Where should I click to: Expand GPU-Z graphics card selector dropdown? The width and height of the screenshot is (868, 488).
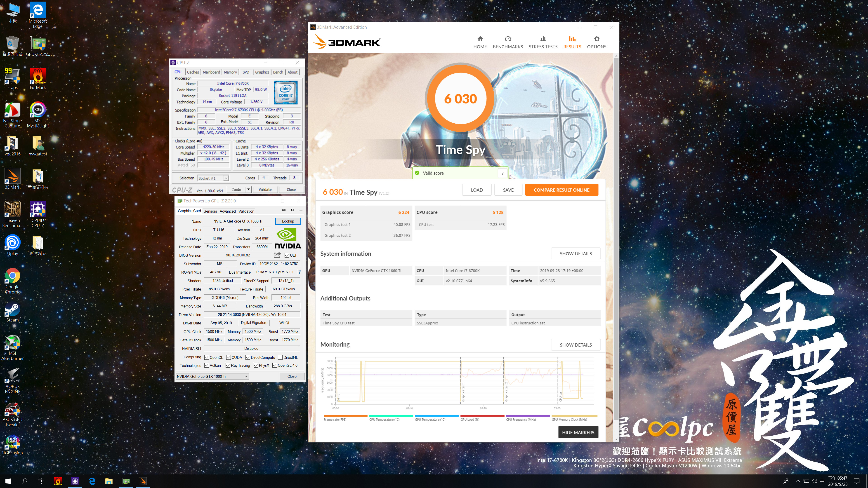coord(246,376)
